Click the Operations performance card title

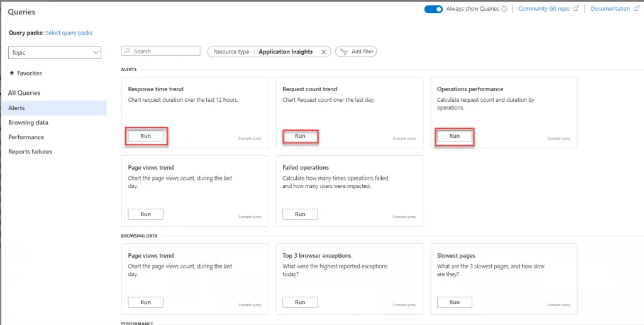[470, 89]
